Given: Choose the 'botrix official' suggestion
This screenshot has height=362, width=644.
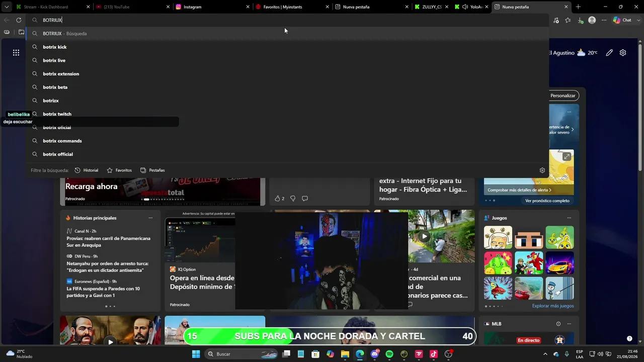Looking at the screenshot, I should 287,154.
